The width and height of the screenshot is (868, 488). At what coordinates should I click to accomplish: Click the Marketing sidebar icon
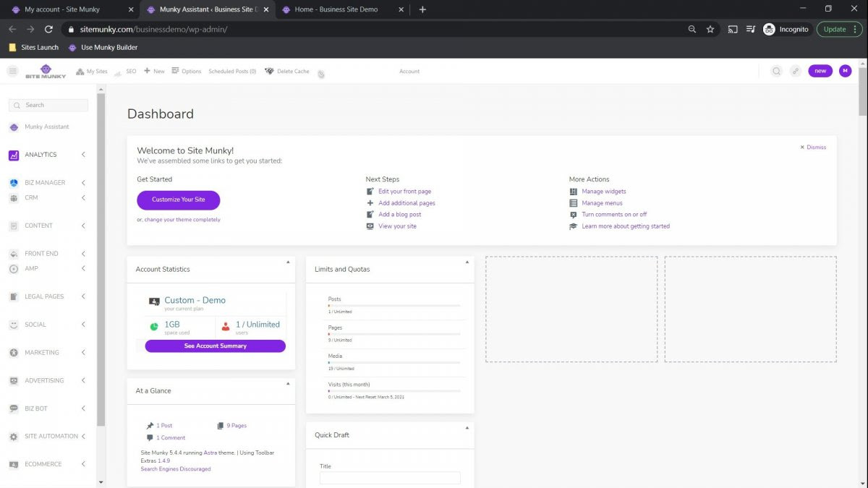click(x=14, y=353)
